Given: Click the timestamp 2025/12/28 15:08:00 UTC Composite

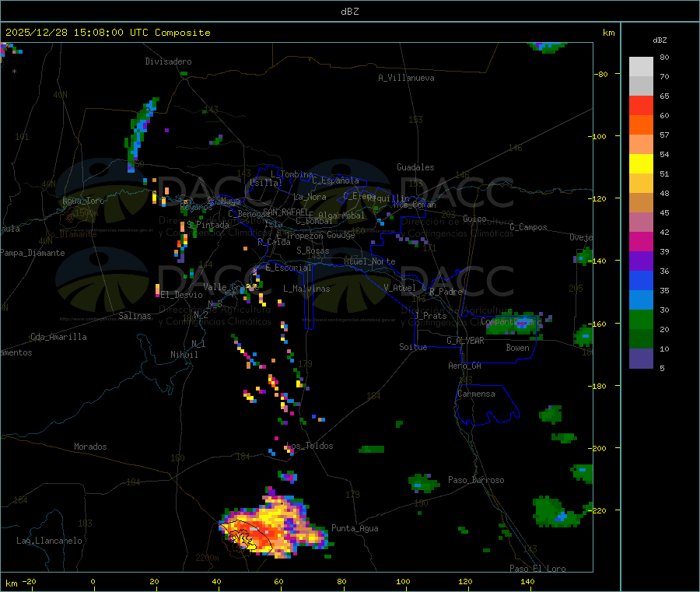Looking at the screenshot, I should coord(107,33).
